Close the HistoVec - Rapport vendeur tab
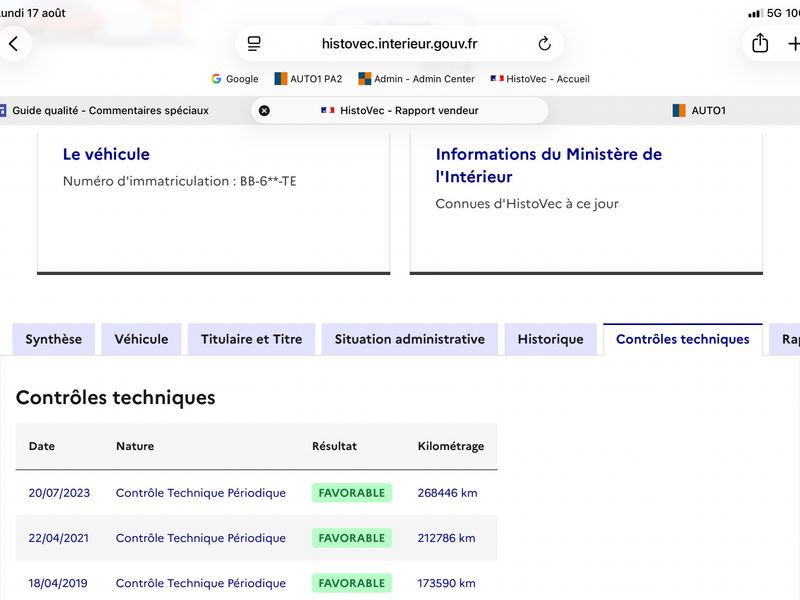Image resolution: width=800 pixels, height=600 pixels. pos(264,111)
